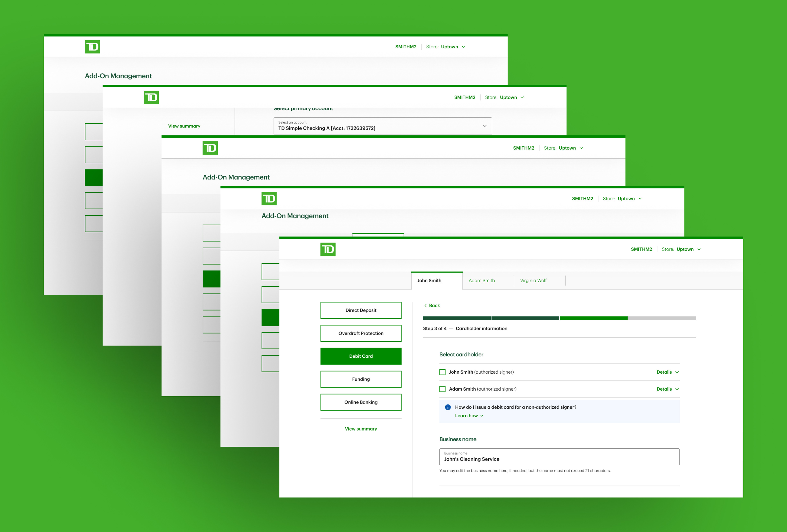Click the Business name input field
Image resolution: width=787 pixels, height=532 pixels.
(560, 457)
